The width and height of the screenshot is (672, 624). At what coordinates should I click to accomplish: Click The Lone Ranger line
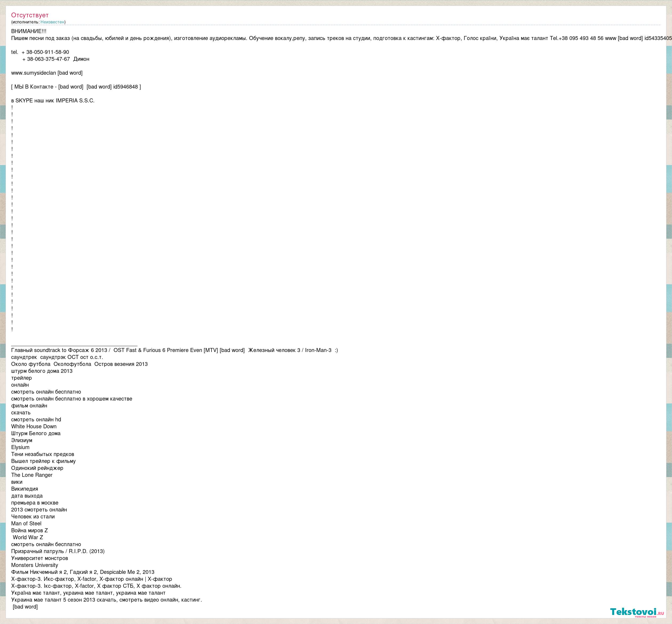click(32, 475)
